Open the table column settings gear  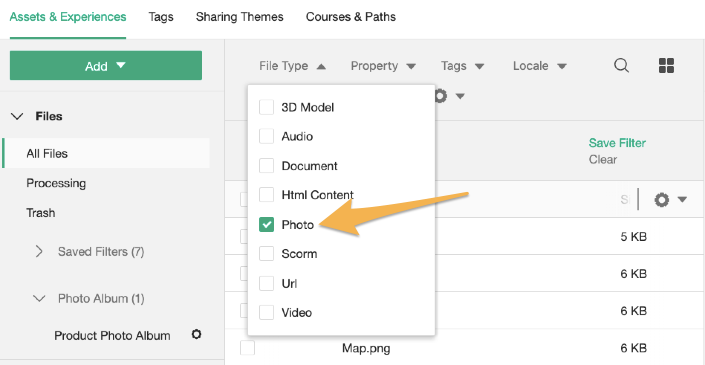point(661,200)
